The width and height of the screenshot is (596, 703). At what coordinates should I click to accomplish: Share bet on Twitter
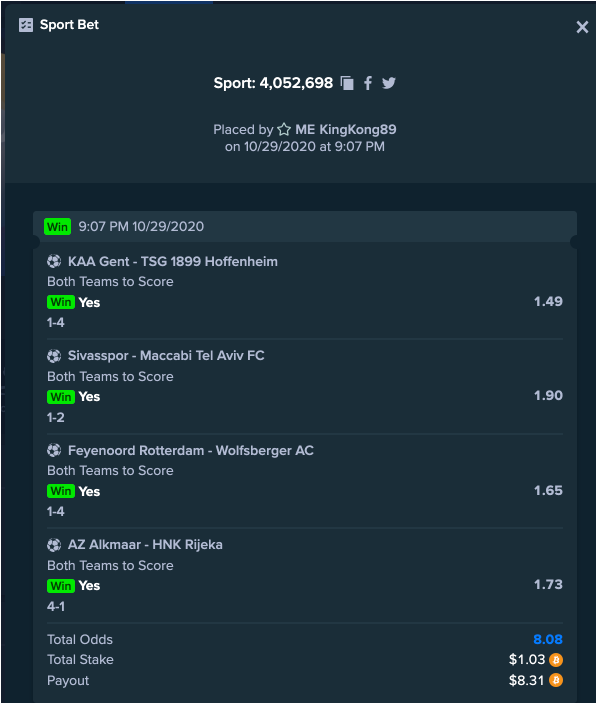click(389, 83)
